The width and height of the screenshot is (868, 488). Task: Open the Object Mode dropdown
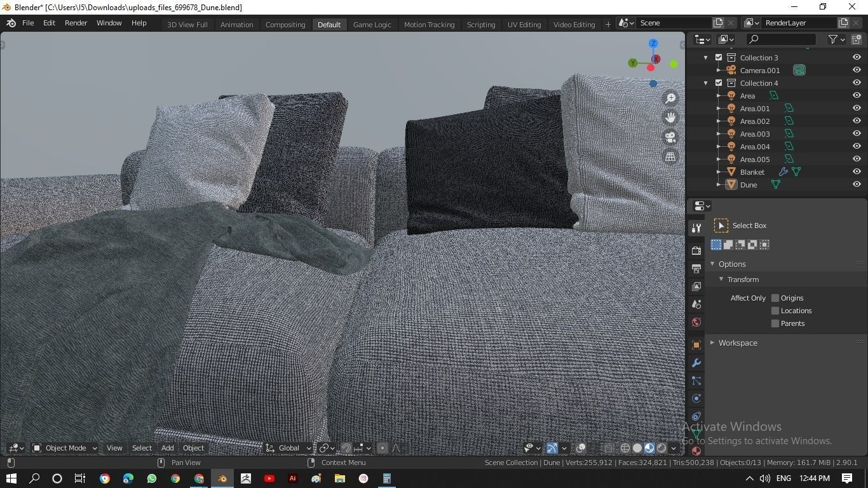pyautogui.click(x=65, y=448)
